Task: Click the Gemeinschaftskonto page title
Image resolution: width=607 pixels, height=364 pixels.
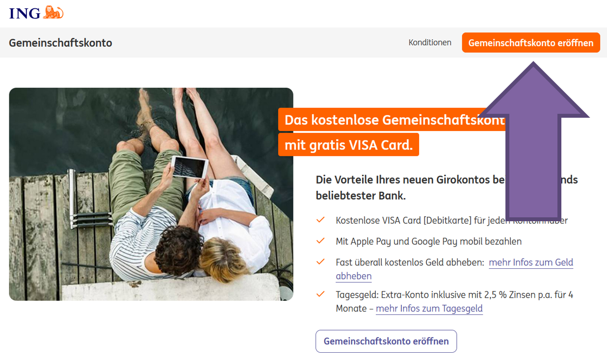Action: pos(60,43)
